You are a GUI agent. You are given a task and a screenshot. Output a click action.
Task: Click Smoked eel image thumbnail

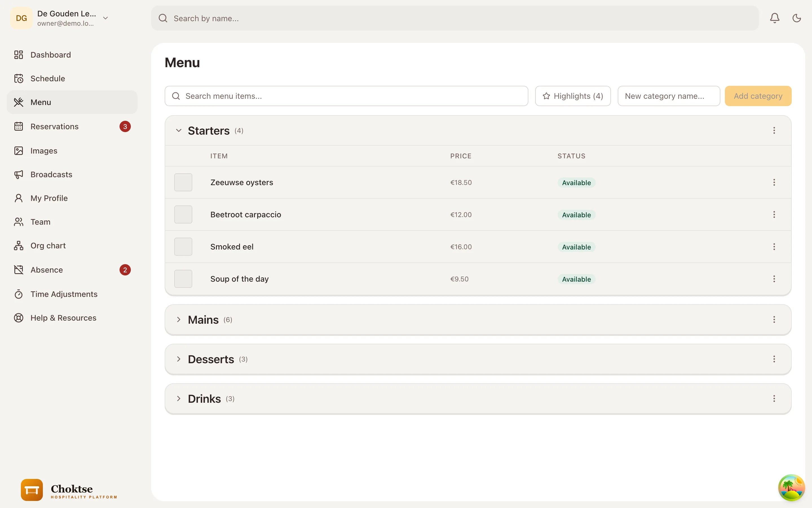pos(183,247)
